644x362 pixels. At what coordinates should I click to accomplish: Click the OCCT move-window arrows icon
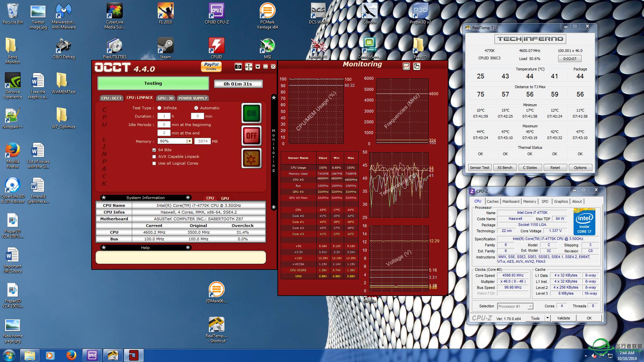[249, 67]
